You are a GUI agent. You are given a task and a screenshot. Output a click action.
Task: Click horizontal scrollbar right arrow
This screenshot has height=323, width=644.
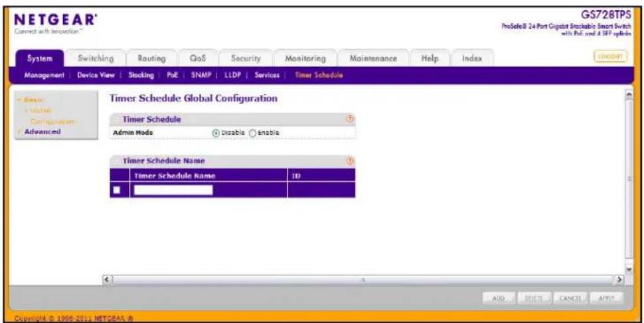(x=620, y=279)
